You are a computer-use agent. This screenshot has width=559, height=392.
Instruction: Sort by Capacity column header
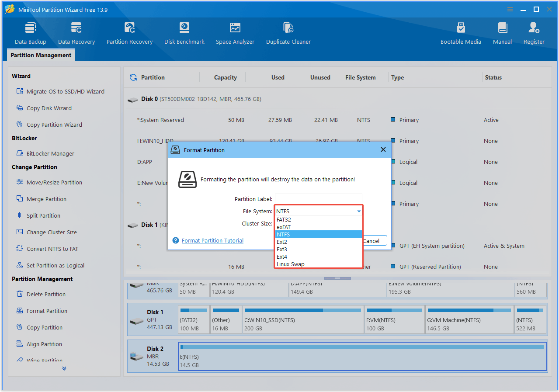click(226, 77)
